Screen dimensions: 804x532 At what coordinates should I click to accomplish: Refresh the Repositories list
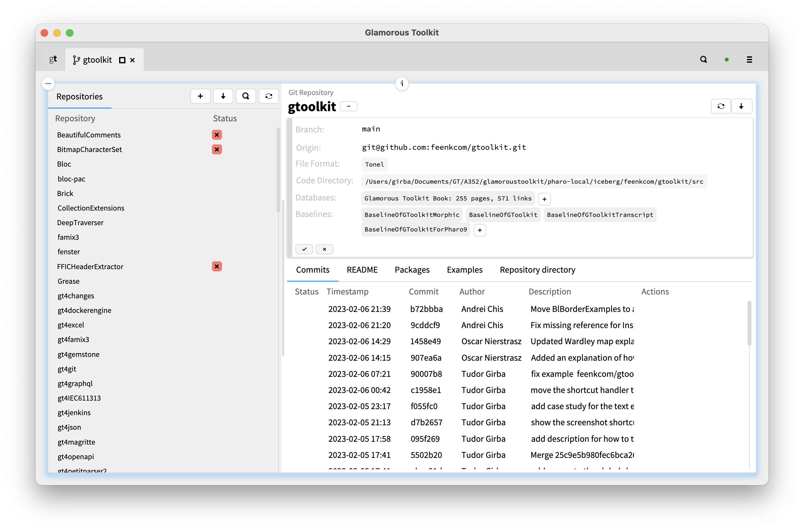click(x=268, y=96)
